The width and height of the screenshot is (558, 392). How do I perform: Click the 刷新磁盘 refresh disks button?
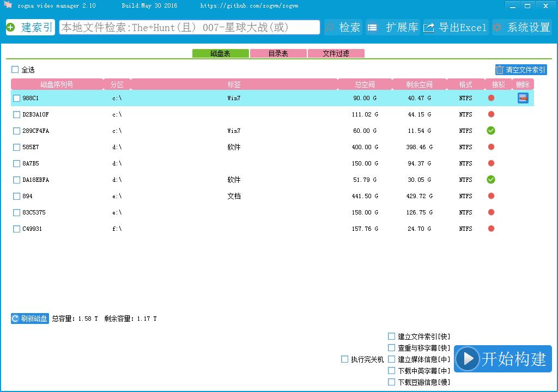pyautogui.click(x=30, y=318)
